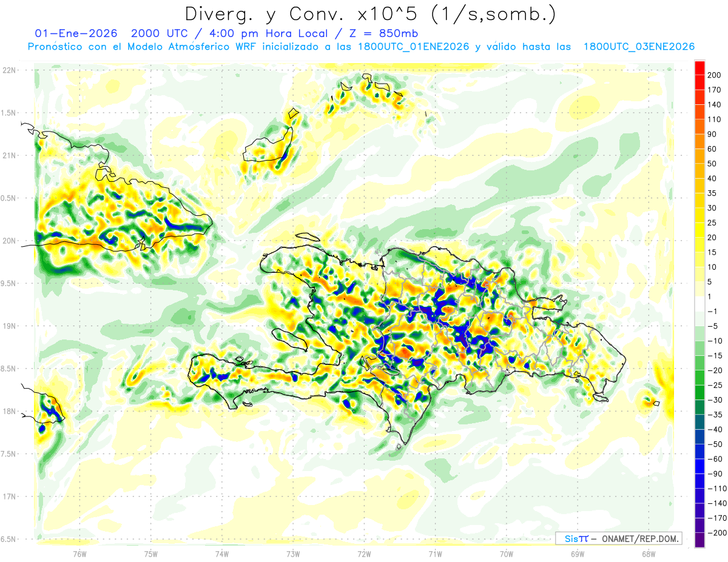
Task: Click the 68W longitude label
Action: tap(649, 553)
